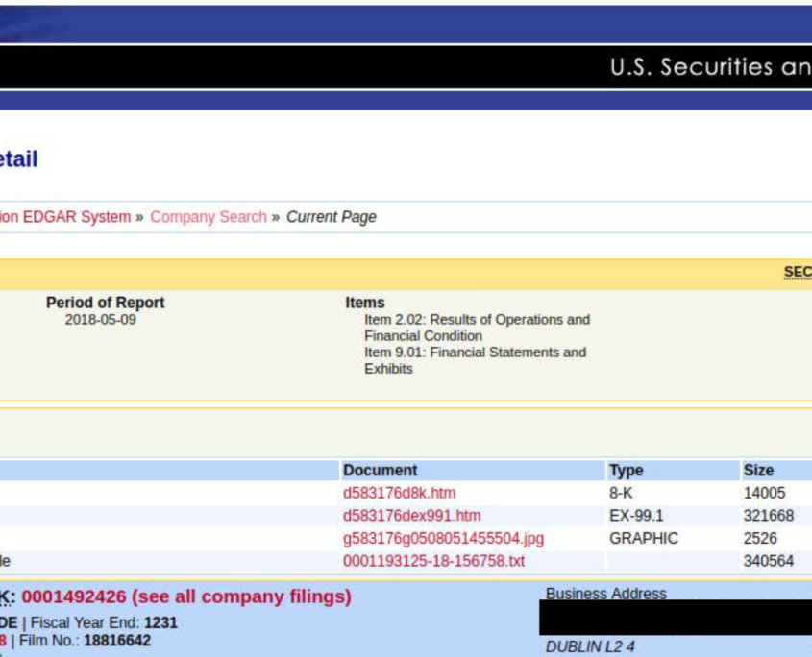812x657 pixels.
Task: Click the EX-99.1 type cell
Action: coord(635,516)
